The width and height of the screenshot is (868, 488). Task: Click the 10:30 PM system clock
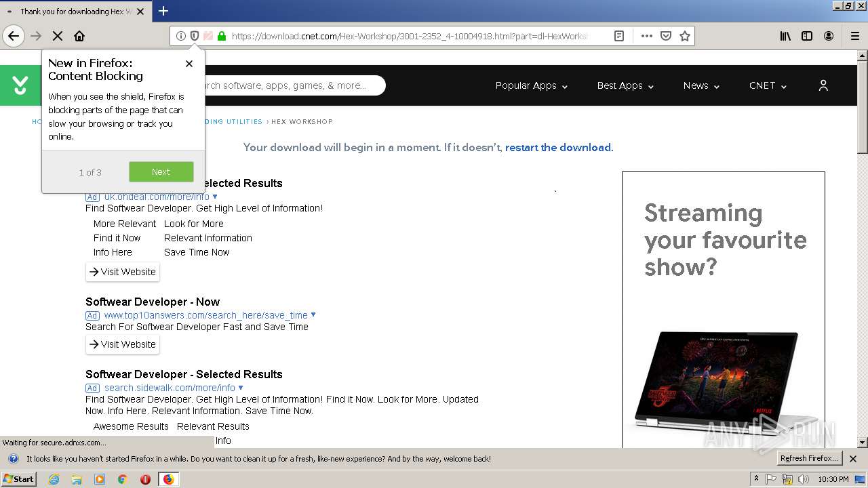(833, 479)
